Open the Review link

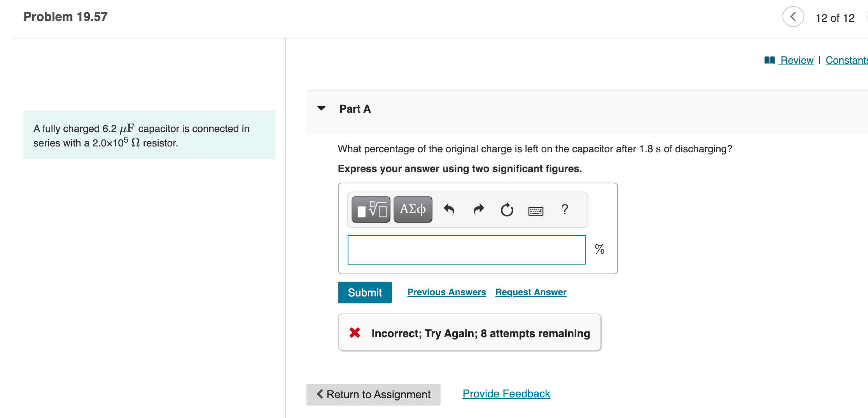coord(797,60)
